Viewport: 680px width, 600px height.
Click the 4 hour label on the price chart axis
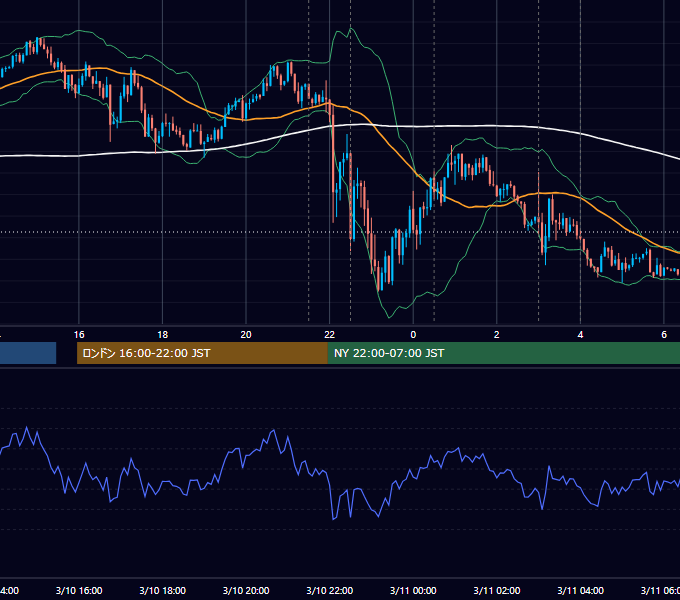pyautogui.click(x=580, y=335)
